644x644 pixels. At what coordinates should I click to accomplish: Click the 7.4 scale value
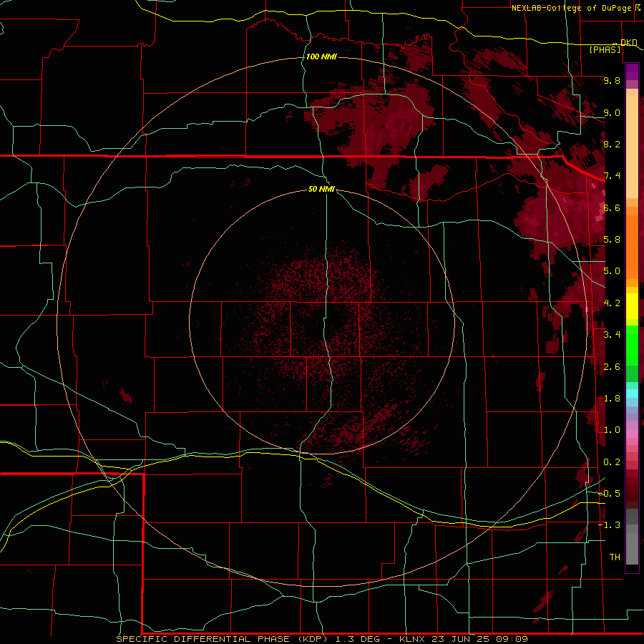click(612, 176)
